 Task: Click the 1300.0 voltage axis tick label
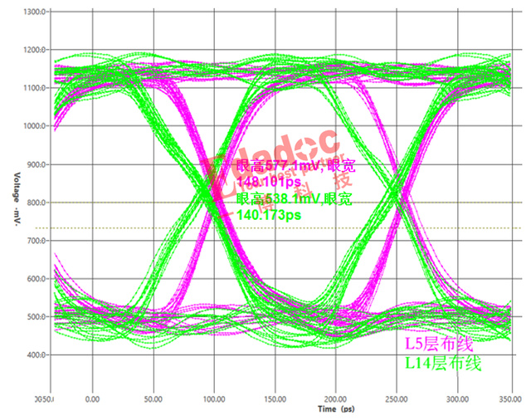tap(34, 12)
